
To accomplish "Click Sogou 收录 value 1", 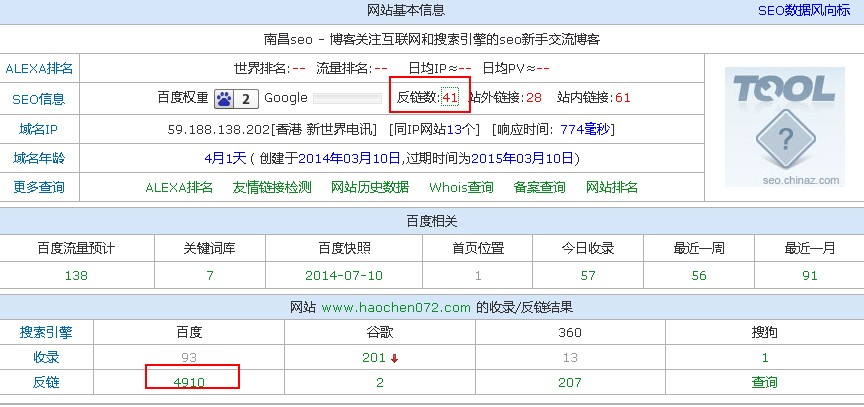I will coord(765,358).
